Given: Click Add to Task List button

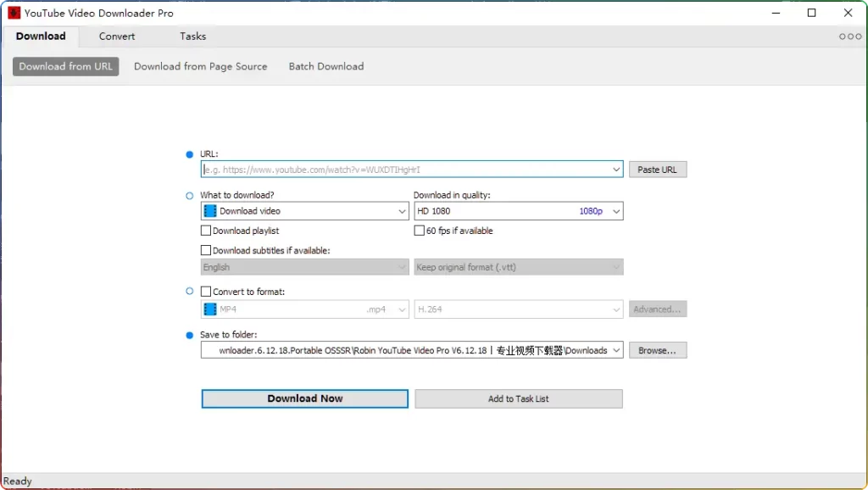Looking at the screenshot, I should pos(519,398).
